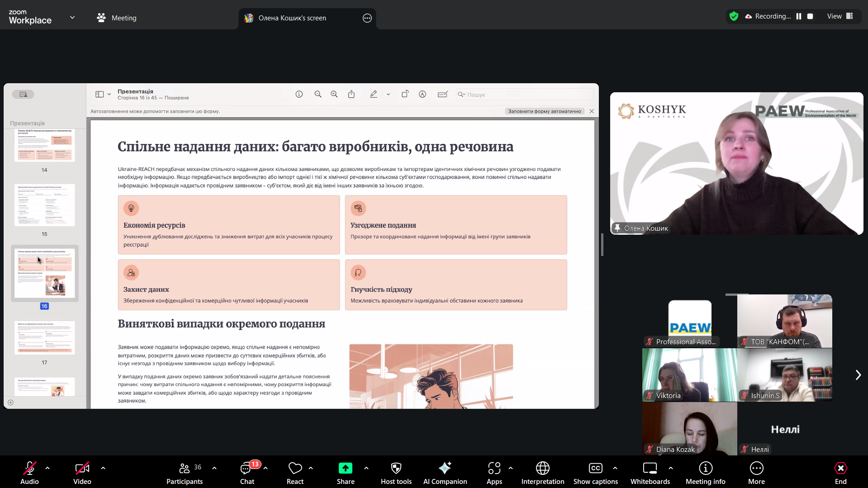This screenshot has height=488, width=868.
Task: Expand the audio options arrow
Action: point(47,468)
